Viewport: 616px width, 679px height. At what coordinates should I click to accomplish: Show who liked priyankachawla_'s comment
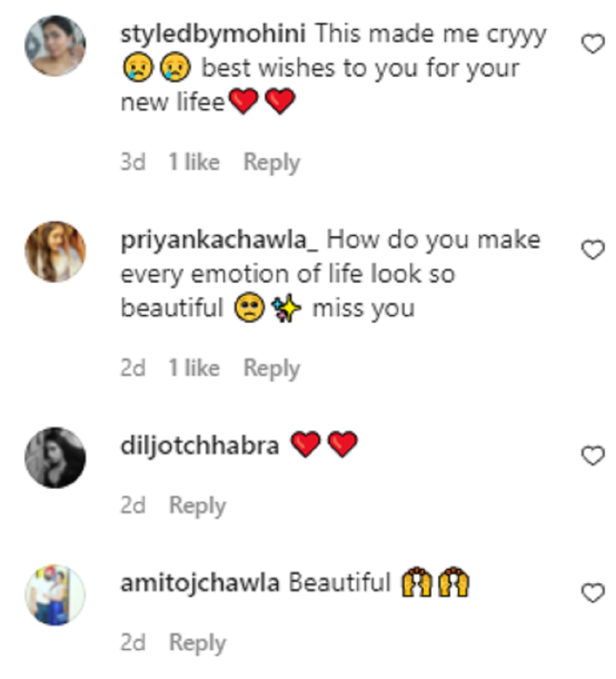[194, 368]
